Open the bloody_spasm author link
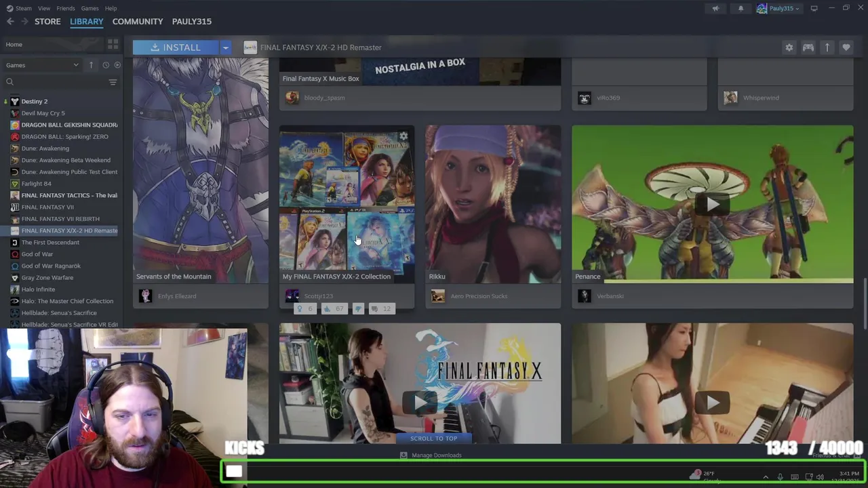This screenshot has height=488, width=868. tap(324, 98)
